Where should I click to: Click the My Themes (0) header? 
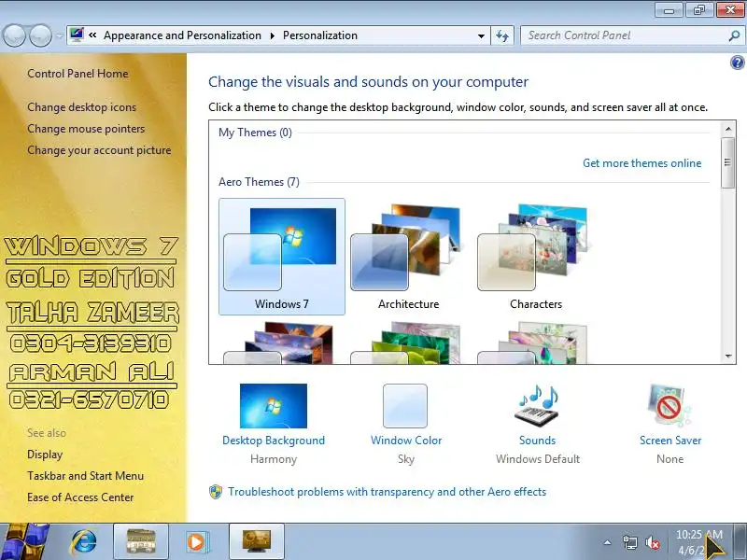255,133
